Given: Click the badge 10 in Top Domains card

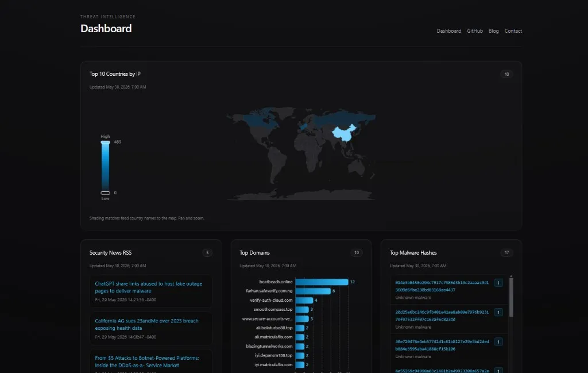Looking at the screenshot, I should [x=357, y=252].
